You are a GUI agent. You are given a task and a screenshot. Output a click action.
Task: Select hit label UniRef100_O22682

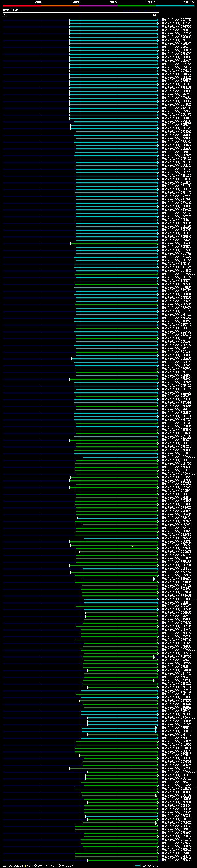(176, 535)
